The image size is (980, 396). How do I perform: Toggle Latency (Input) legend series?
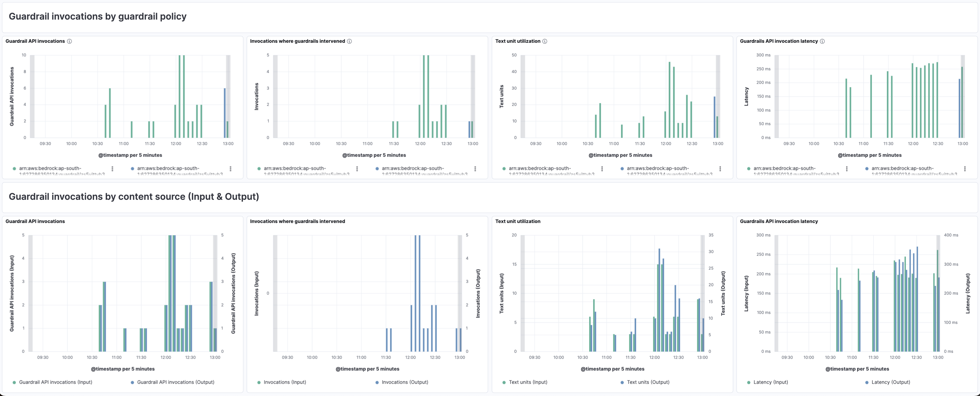[x=770, y=382]
